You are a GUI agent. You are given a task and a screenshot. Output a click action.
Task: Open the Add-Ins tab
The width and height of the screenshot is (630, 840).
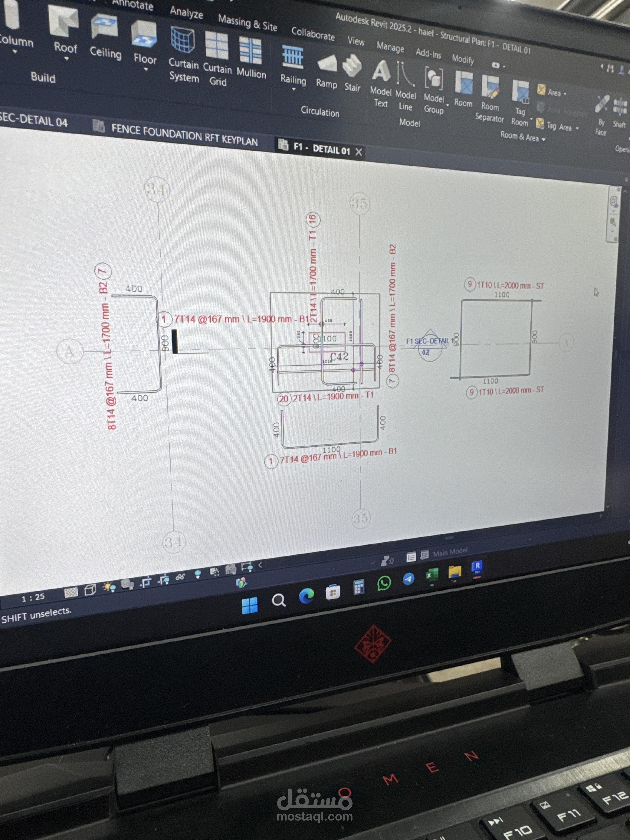click(428, 53)
